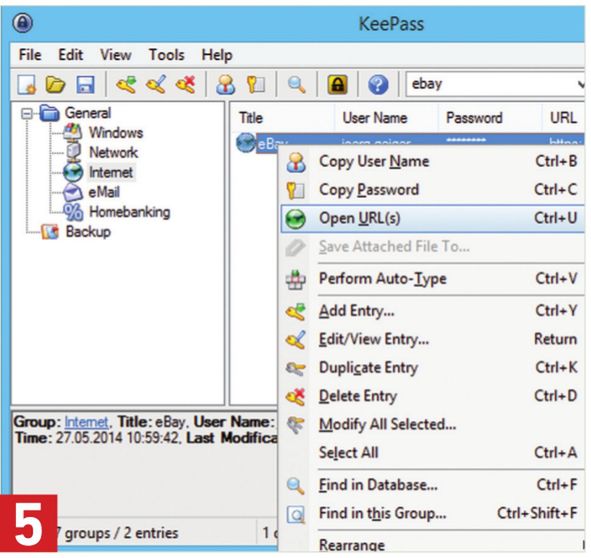The height and width of the screenshot is (558, 591).
Task: Click the green globe icon beside Open URL(s)
Action: 295,219
